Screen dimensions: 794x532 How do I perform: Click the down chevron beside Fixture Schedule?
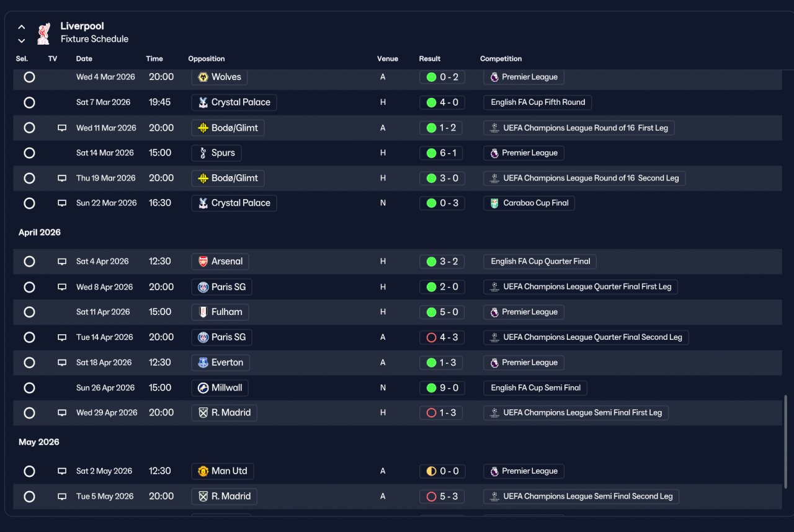(22, 41)
